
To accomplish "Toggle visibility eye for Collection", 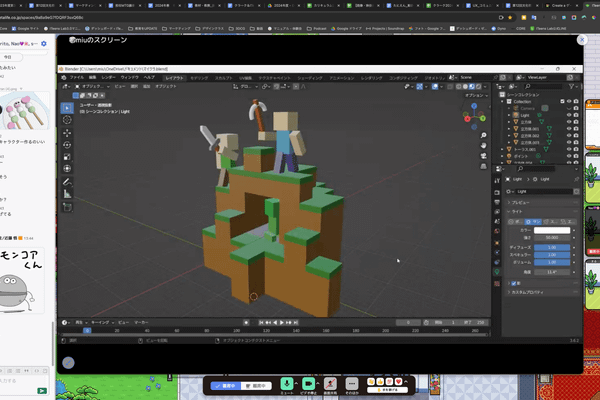I will [569, 101].
